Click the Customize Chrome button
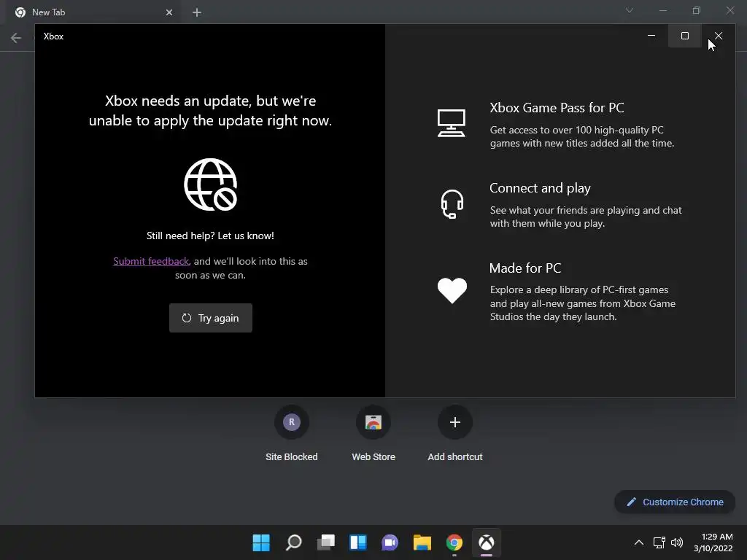 point(675,502)
